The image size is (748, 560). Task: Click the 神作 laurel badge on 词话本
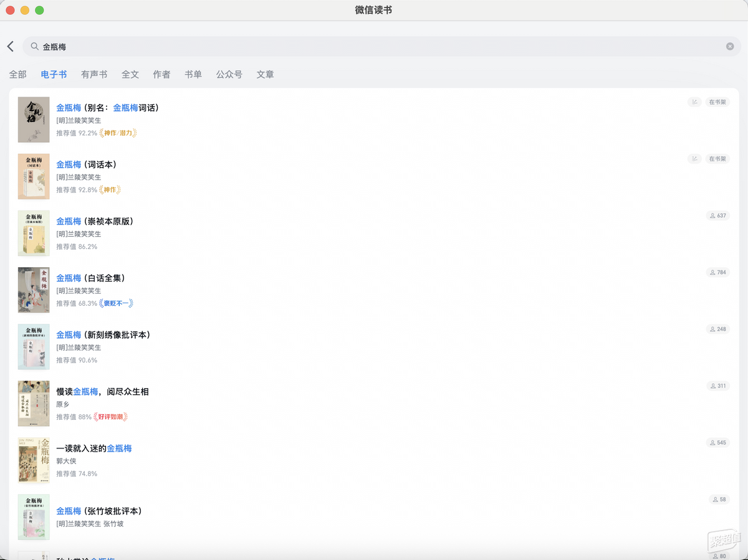pyautogui.click(x=110, y=190)
